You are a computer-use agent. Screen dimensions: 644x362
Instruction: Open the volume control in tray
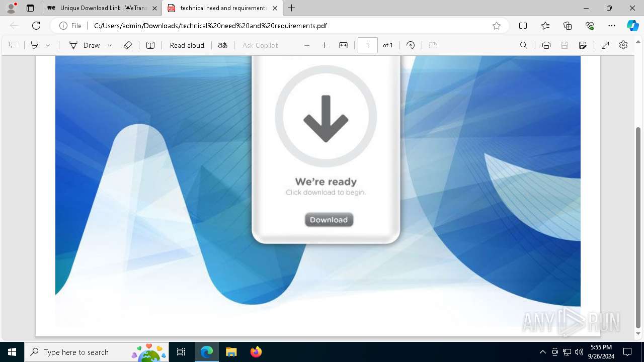[x=579, y=352]
